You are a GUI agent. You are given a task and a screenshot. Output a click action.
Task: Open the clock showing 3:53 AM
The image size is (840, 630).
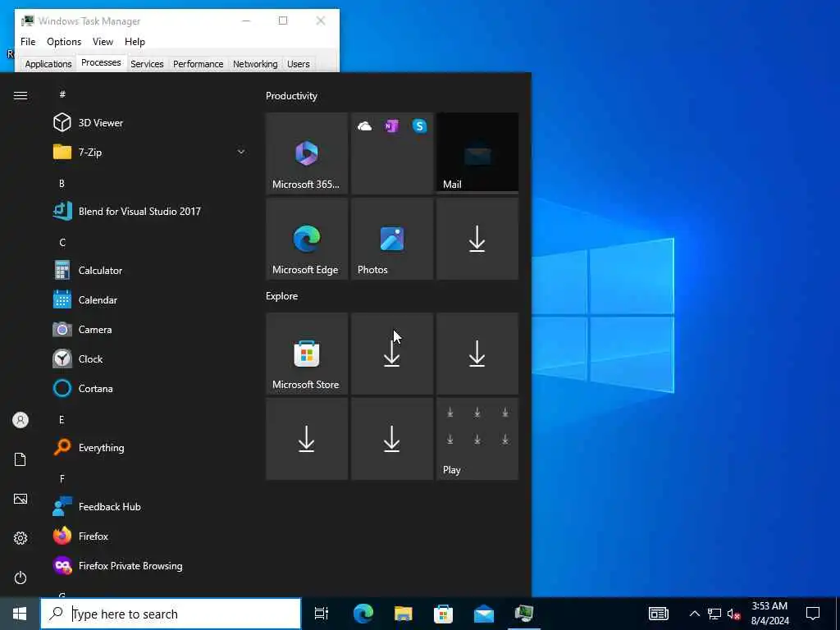769,614
